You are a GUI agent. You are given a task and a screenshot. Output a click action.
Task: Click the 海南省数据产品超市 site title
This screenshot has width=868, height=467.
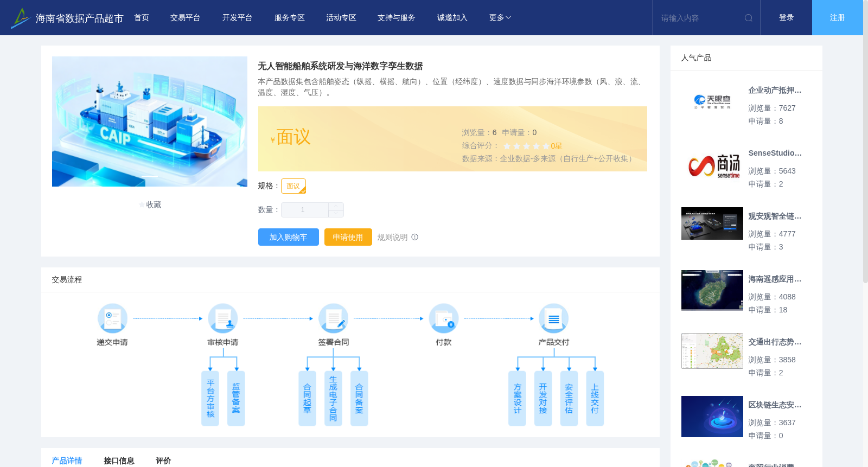click(79, 18)
